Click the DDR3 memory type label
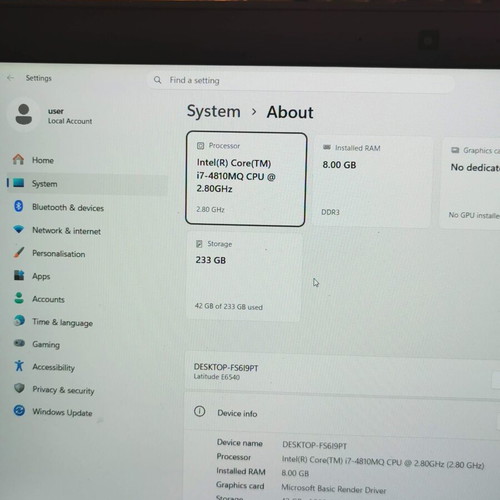Viewport: 500px width, 500px height. 330,212
